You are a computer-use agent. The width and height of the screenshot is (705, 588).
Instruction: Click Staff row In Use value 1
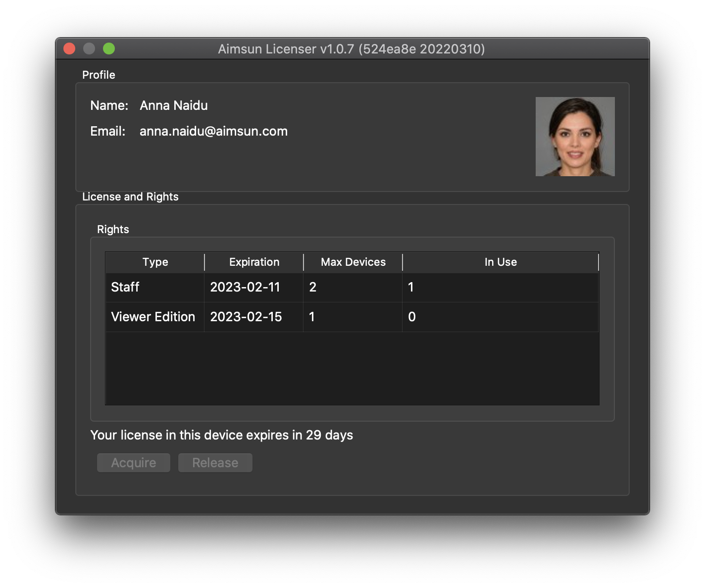pos(410,287)
